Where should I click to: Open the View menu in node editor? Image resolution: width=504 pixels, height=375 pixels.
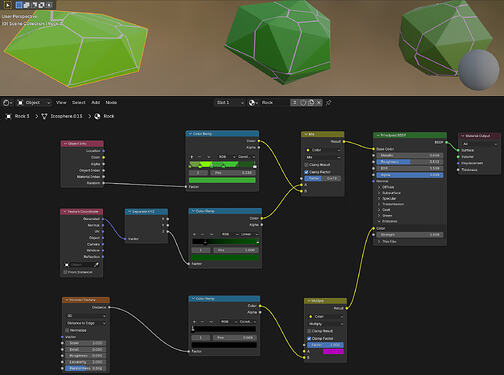pyautogui.click(x=61, y=103)
